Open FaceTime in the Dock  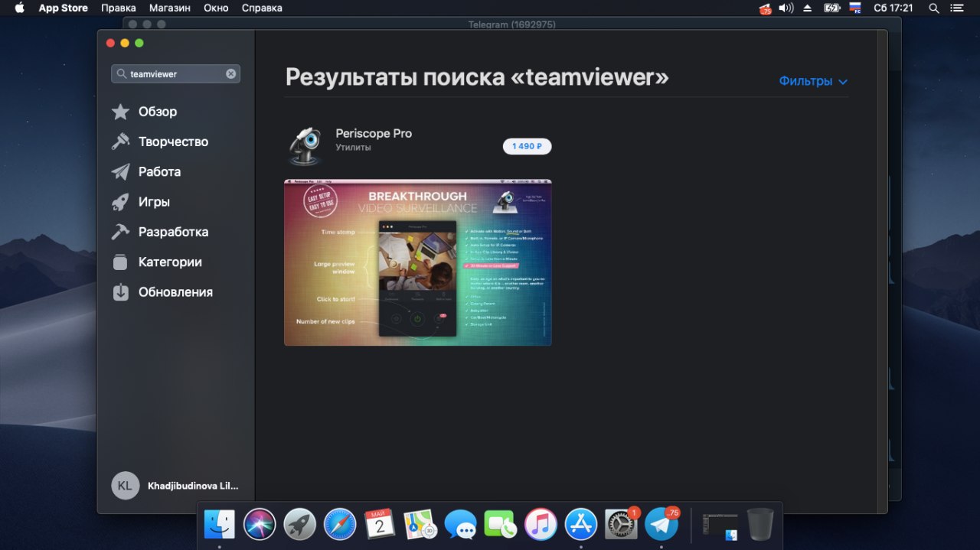[501, 525]
